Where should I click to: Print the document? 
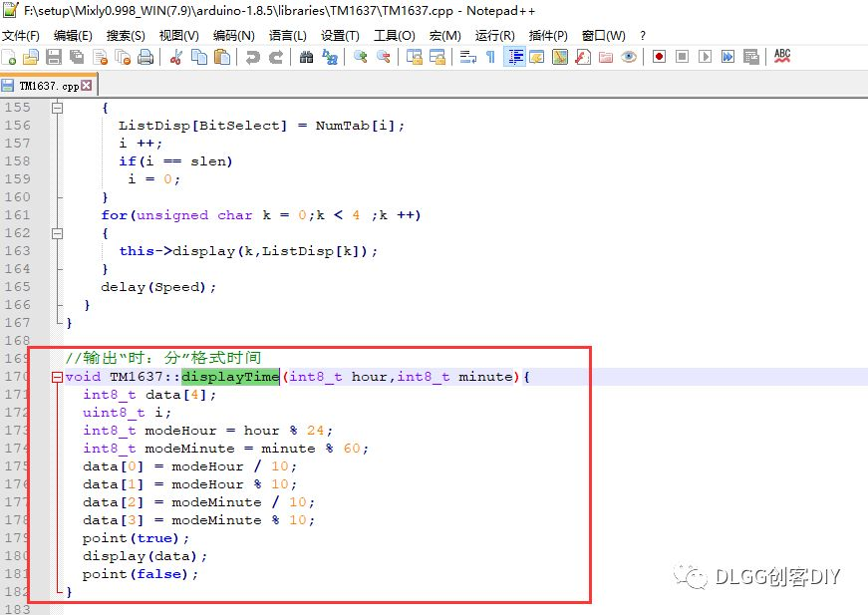pos(144,57)
